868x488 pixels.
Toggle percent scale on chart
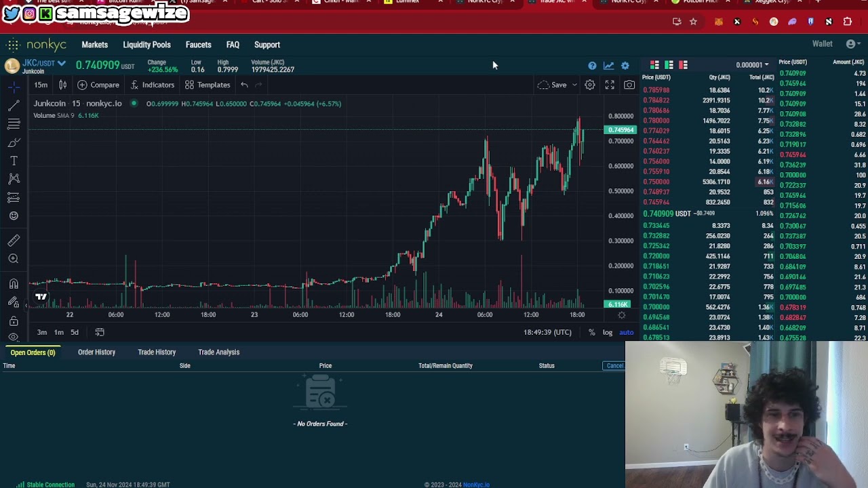pos(592,332)
